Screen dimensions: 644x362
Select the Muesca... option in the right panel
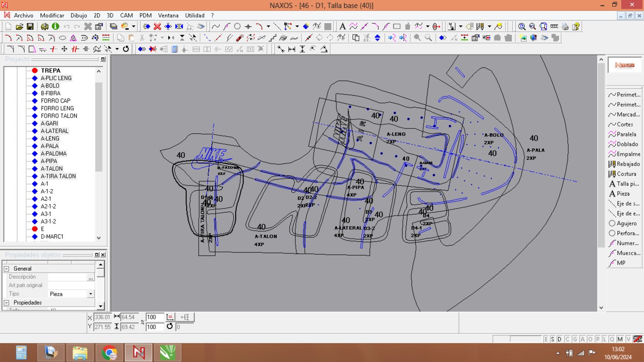pos(624,253)
